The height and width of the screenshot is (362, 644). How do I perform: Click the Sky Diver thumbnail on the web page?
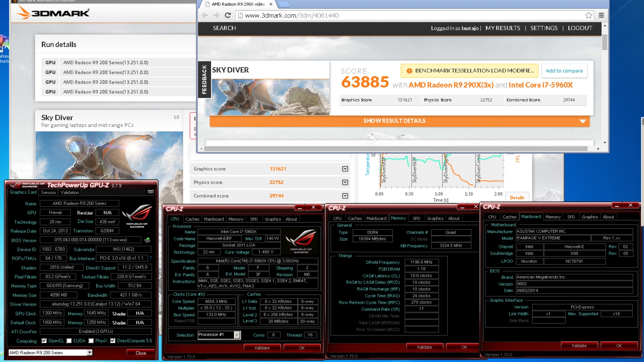coord(268,97)
